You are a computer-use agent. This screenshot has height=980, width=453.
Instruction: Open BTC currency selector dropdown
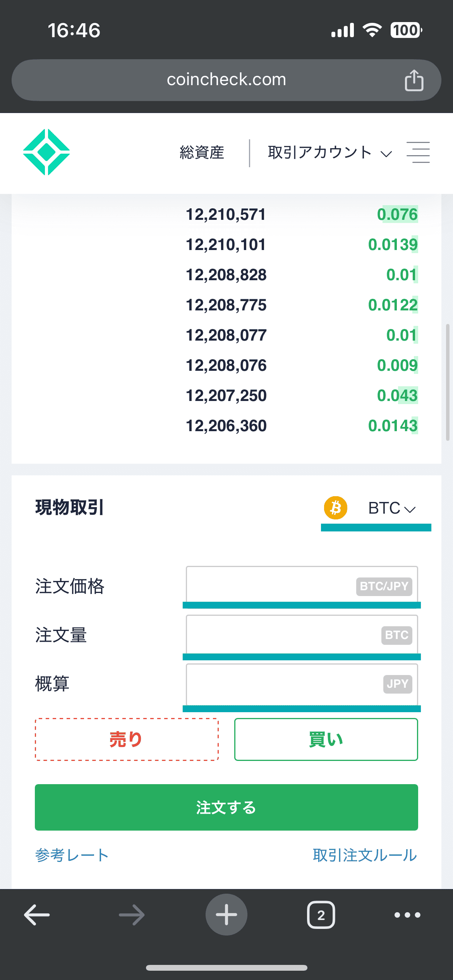(x=391, y=508)
